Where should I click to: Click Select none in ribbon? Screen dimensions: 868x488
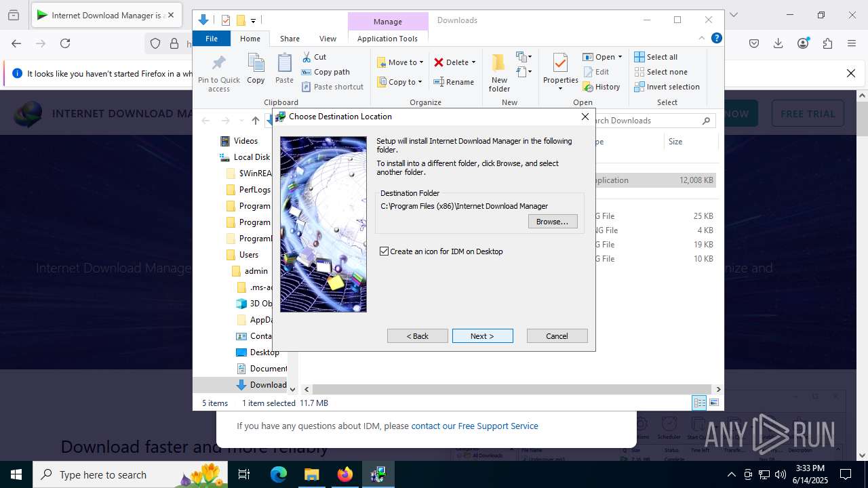[x=660, y=72]
